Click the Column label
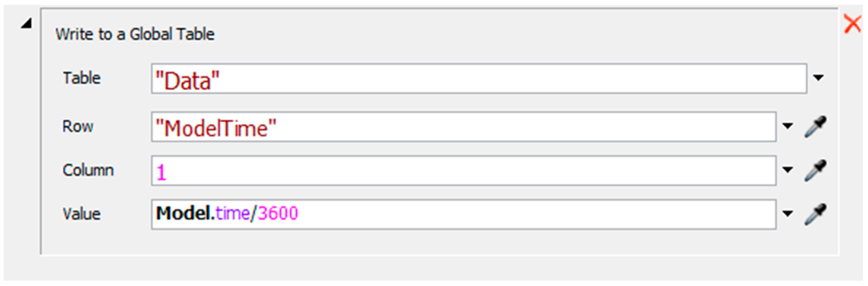The width and height of the screenshot is (868, 286). [x=88, y=170]
